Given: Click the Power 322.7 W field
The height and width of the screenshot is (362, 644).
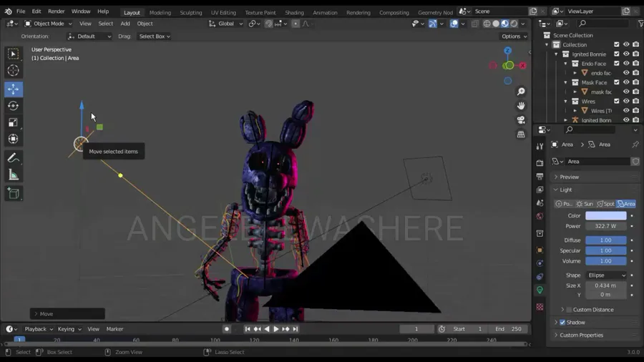Looking at the screenshot, I should pyautogui.click(x=606, y=226).
